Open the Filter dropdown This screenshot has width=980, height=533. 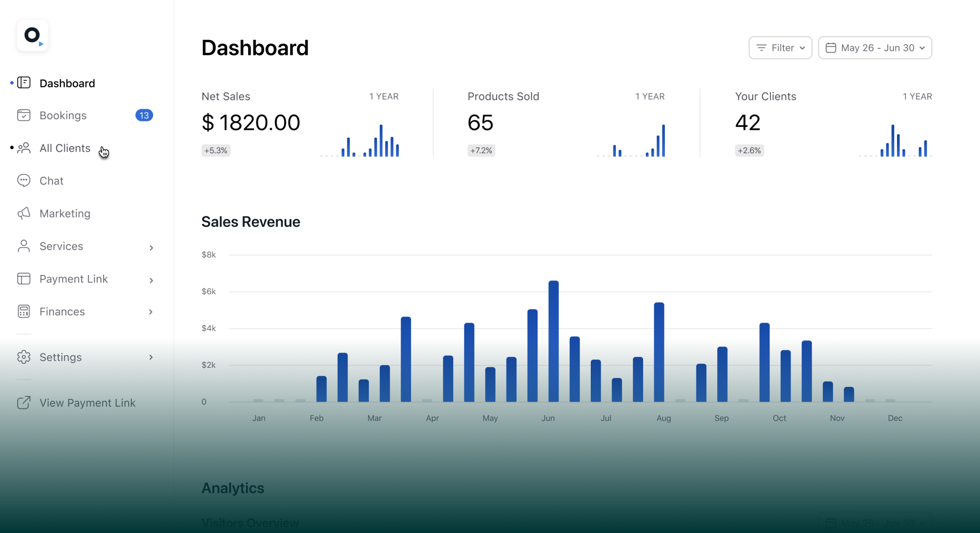[780, 48]
